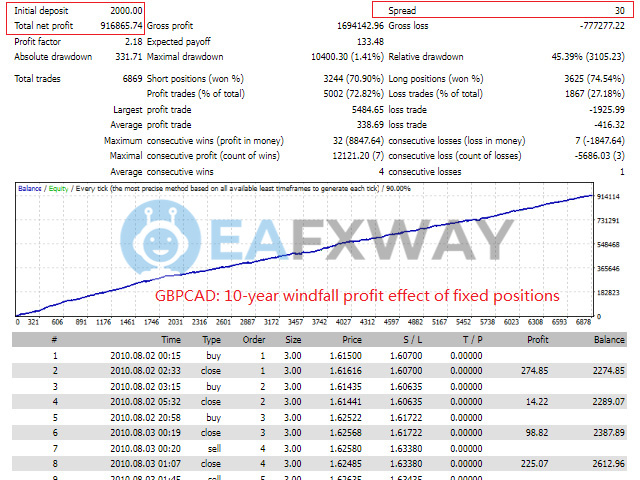640x480 pixels.
Task: Click the Time column header
Action: tap(171, 340)
